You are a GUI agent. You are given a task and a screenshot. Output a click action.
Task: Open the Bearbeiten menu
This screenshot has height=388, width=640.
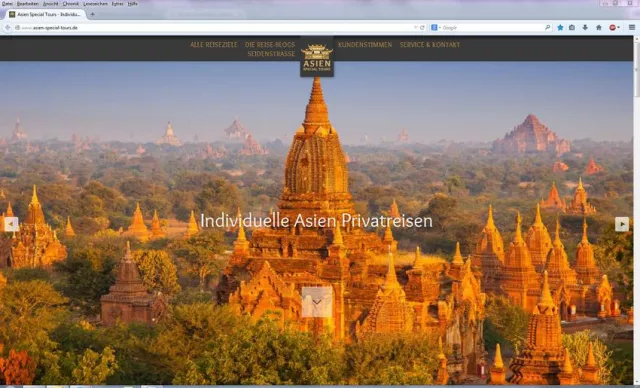tap(28, 4)
